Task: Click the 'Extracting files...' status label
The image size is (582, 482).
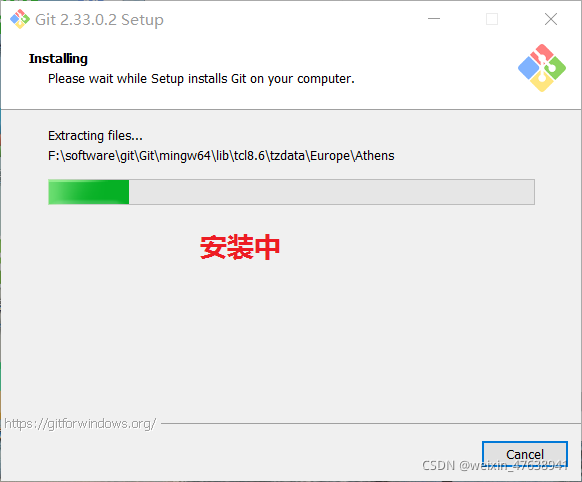Action: point(95,136)
